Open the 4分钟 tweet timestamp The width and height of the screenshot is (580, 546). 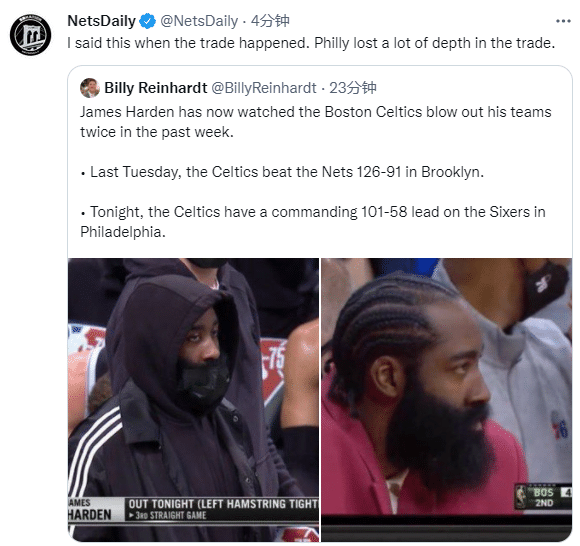point(270,21)
